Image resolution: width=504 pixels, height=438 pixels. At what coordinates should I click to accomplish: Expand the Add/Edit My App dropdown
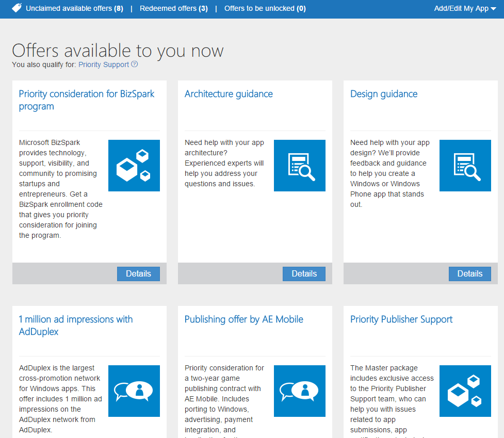(x=465, y=9)
